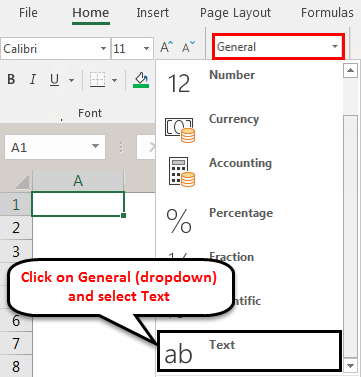Image resolution: width=361 pixels, height=377 pixels.
Task: Open underline style dropdown arrow
Action: 71,80
